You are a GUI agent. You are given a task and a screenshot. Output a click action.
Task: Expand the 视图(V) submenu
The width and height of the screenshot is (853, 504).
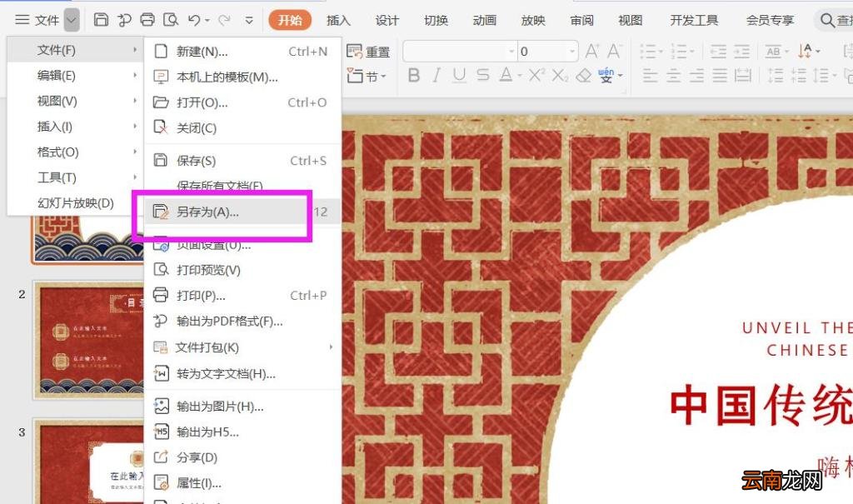point(75,101)
